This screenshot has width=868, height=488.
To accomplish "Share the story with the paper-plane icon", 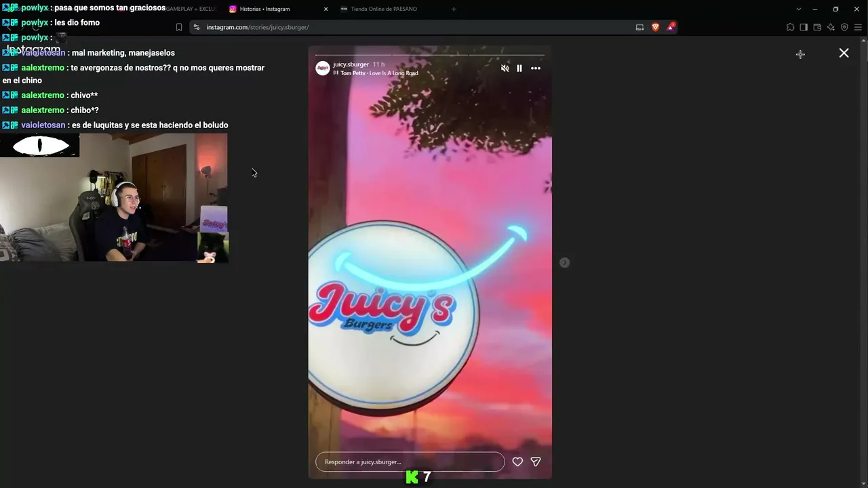I will [536, 462].
